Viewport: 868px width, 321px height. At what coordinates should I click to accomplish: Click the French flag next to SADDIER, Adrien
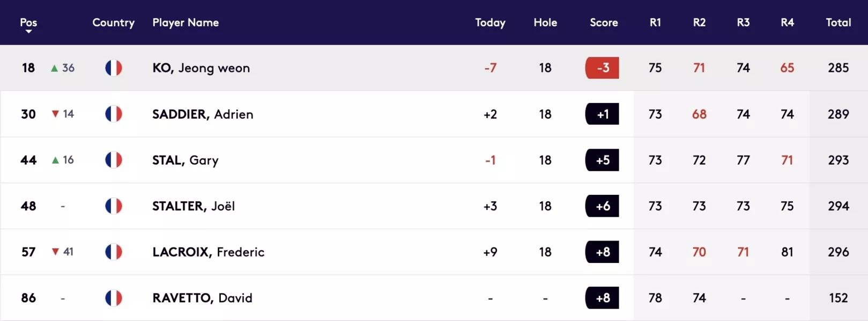[x=114, y=114]
